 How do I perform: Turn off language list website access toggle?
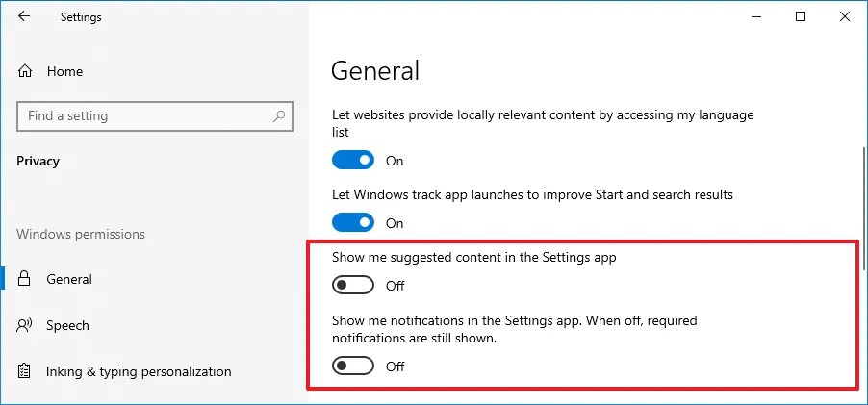click(x=353, y=161)
